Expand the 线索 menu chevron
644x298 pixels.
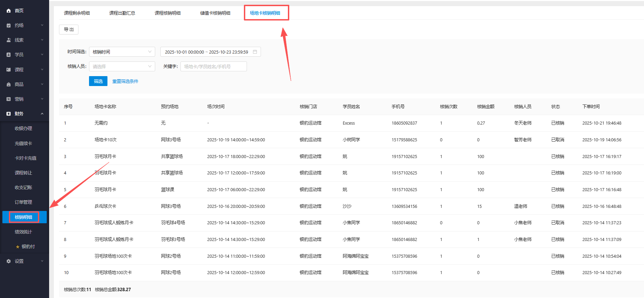tap(42, 40)
